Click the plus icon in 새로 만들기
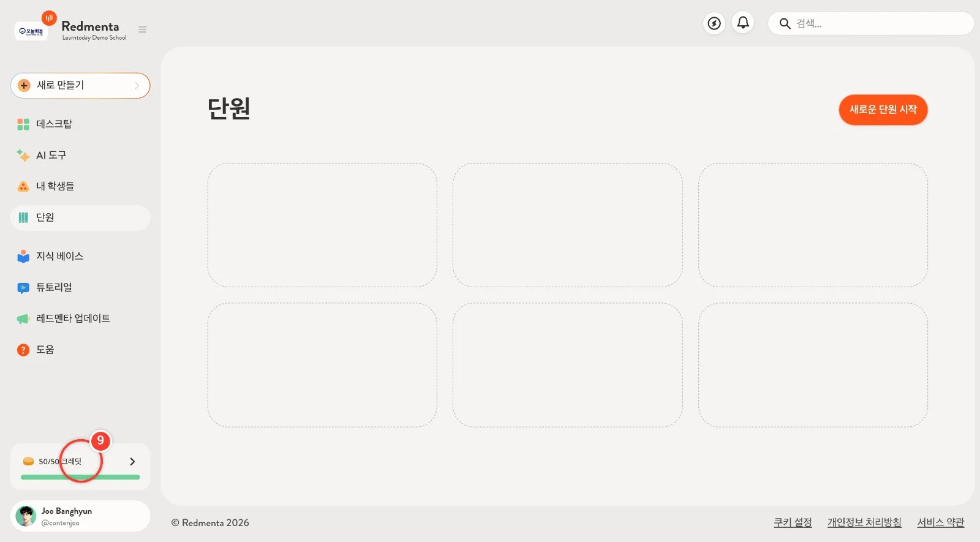 click(24, 86)
